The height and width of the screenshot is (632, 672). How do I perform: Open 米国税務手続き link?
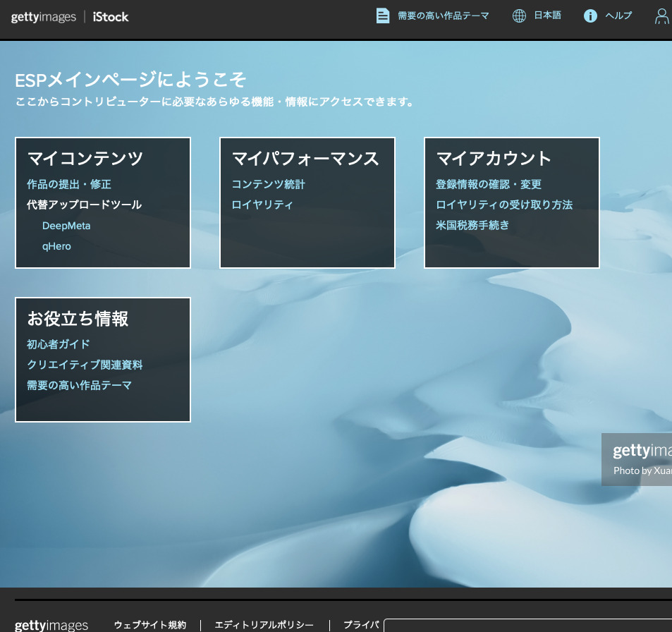470,225
